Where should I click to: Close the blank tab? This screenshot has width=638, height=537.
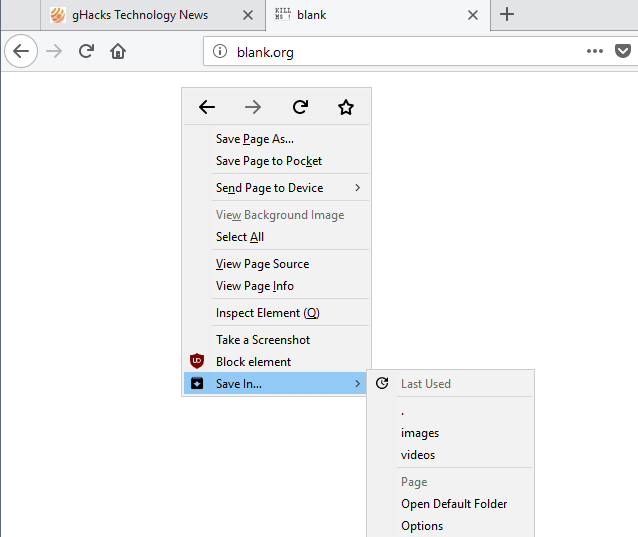tap(472, 15)
